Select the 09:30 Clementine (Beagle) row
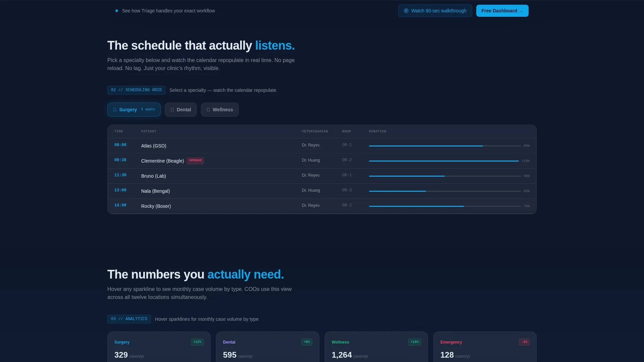Viewport: 644px width, 362px height. click(322, 161)
